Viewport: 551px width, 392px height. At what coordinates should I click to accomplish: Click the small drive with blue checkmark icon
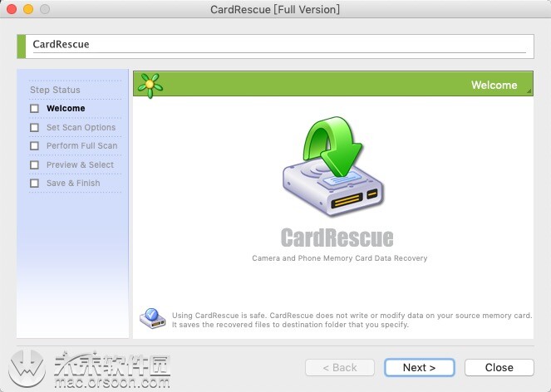[x=153, y=318]
